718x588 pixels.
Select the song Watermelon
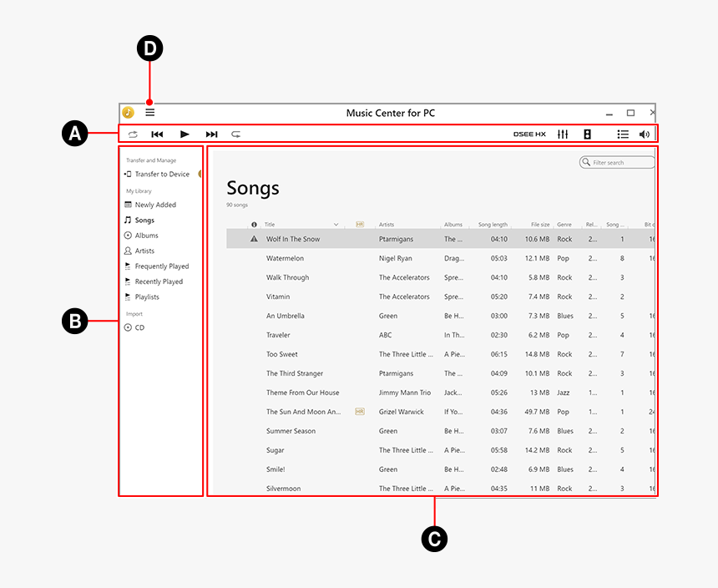(285, 258)
